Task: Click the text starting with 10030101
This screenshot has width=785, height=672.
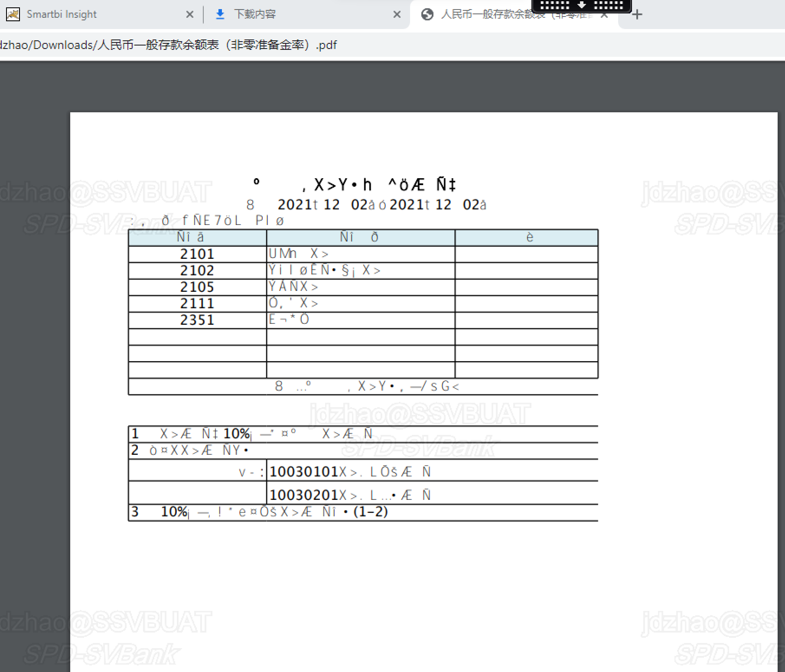Action: tap(350, 472)
